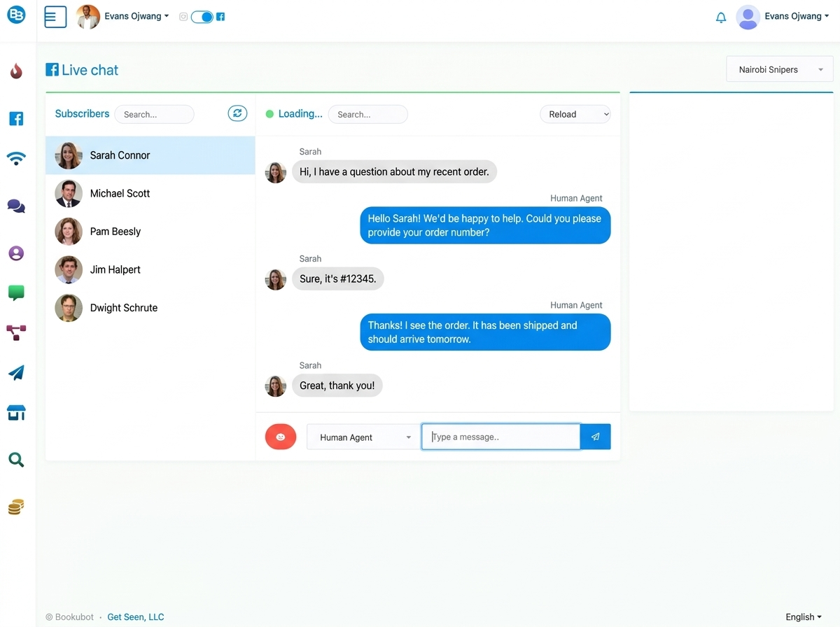This screenshot has width=840, height=627.
Task: Open the paper plane sidebar icon
Action: tap(16, 373)
